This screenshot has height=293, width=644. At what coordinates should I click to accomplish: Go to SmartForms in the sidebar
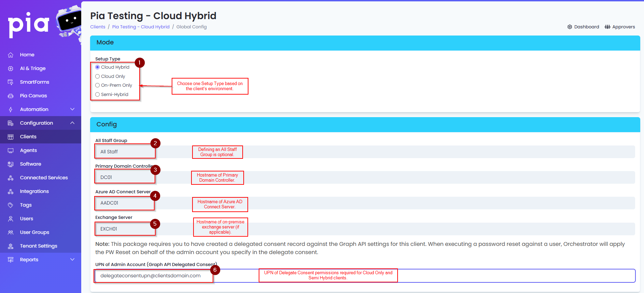point(41,82)
